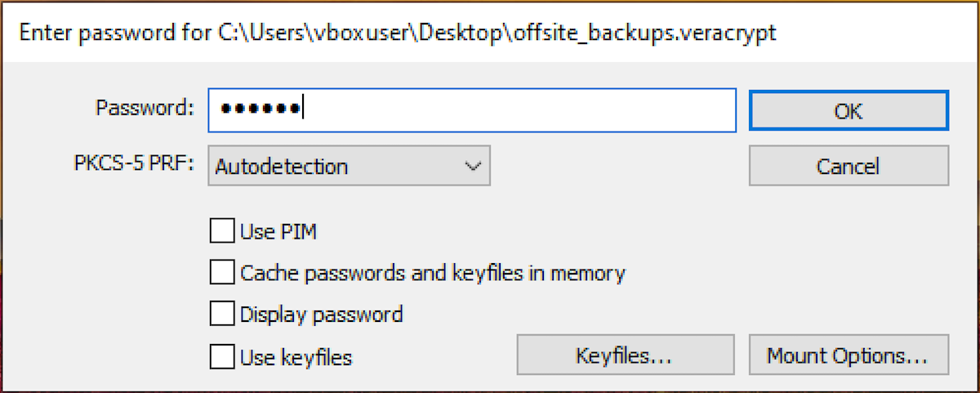This screenshot has width=980, height=393.
Task: Enable the Use PIM checkbox
Action: click(221, 232)
